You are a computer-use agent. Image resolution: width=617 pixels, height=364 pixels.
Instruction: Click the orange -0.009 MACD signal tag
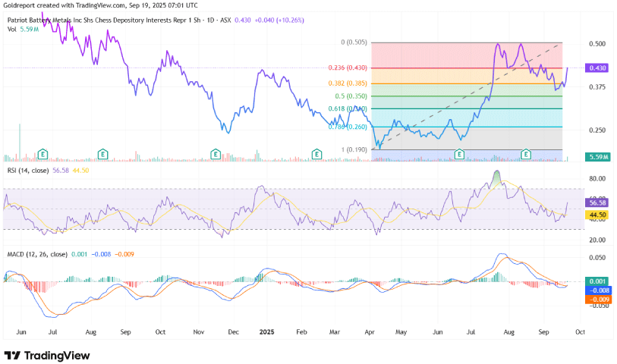pyautogui.click(x=597, y=299)
